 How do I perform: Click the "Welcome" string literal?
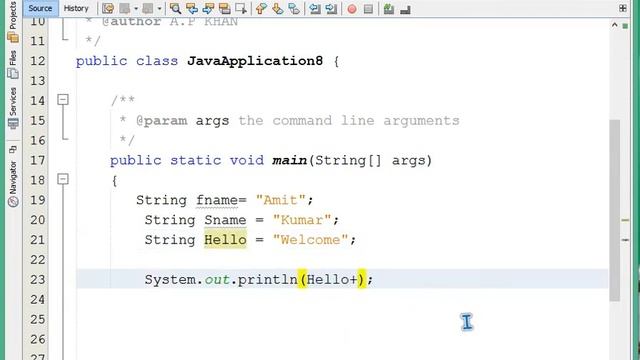tap(310, 240)
